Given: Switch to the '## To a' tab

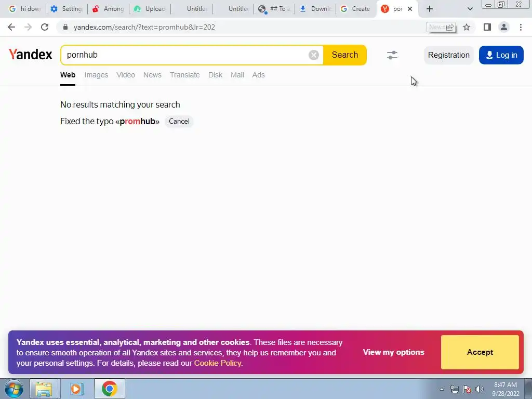Looking at the screenshot, I should pos(274,9).
